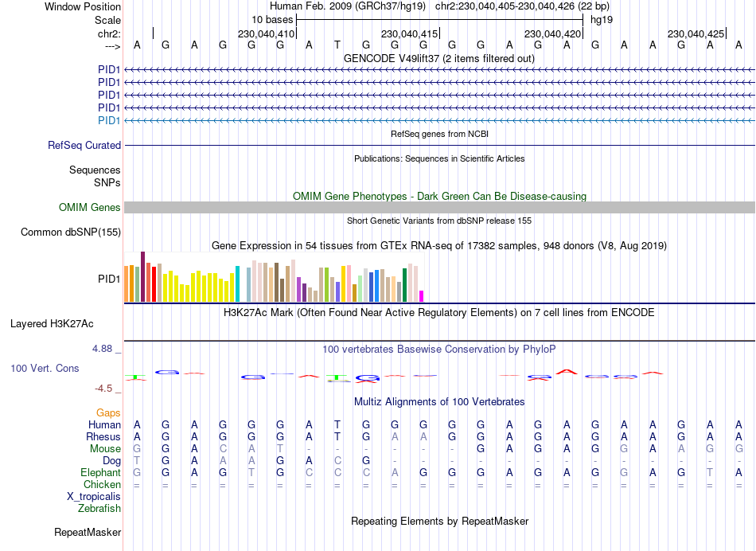Click the tallest maroon GTEx expression bar
Viewport: 756px width, 551px height.
coord(142,277)
